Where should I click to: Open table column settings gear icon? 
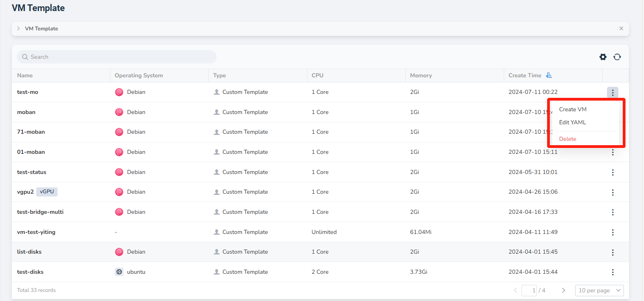coord(603,57)
